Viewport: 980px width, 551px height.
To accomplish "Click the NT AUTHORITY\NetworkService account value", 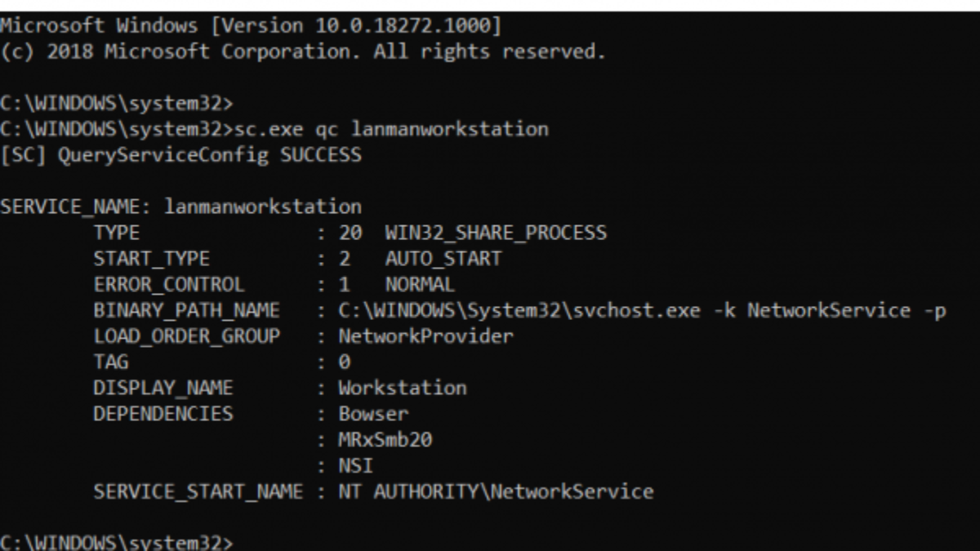I will 496,492.
